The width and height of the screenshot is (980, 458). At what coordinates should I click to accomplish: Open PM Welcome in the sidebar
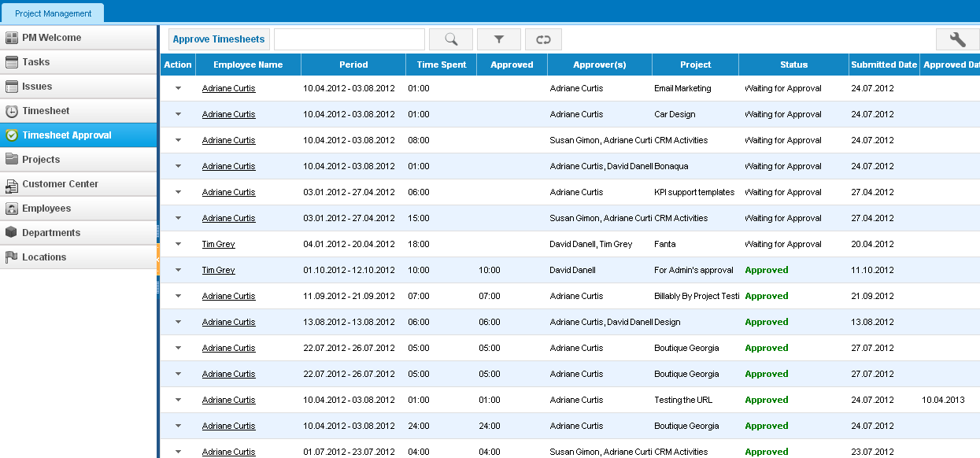pos(79,38)
